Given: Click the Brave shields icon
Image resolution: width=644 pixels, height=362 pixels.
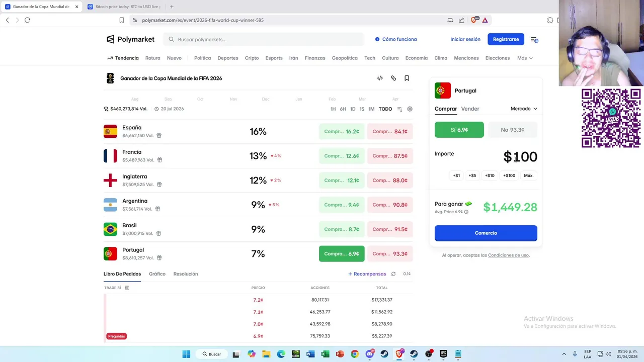Looking at the screenshot, I should tap(473, 20).
